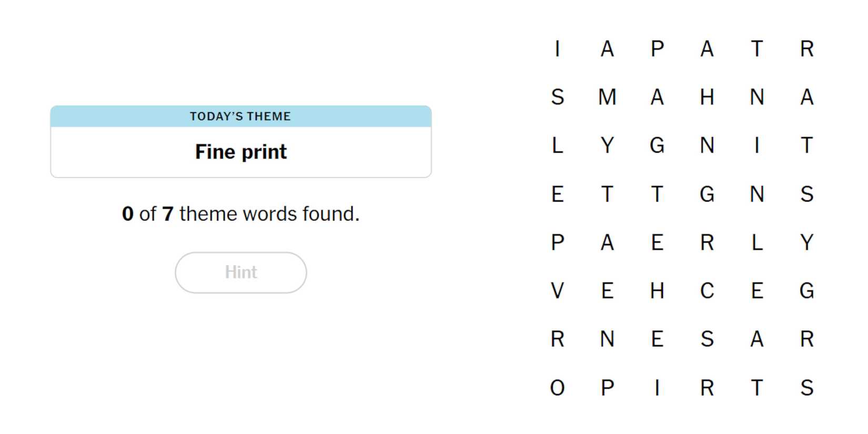Select the S ending the bottom row
The height and width of the screenshot is (434, 868).
(806, 388)
